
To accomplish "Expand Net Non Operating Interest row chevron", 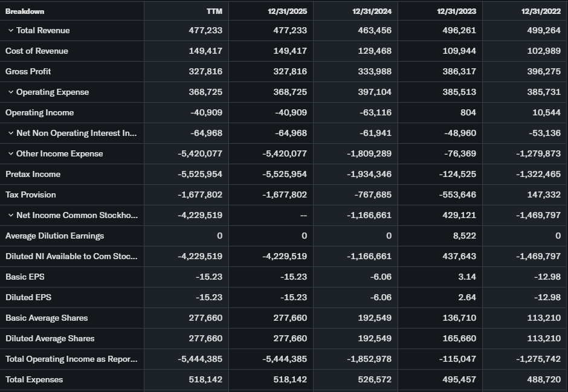I will click(11, 133).
